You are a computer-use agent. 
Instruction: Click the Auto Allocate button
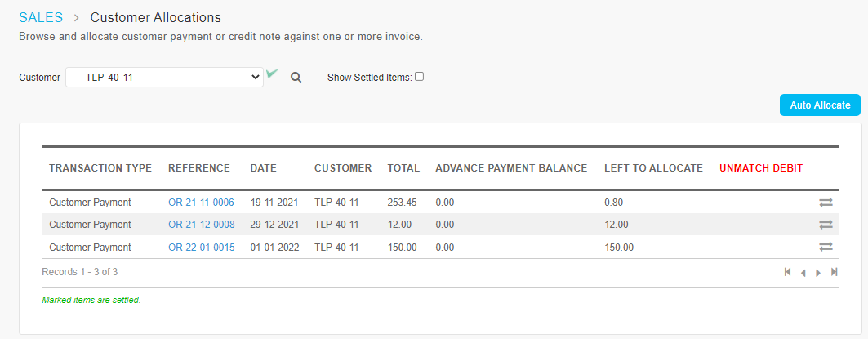coord(820,105)
